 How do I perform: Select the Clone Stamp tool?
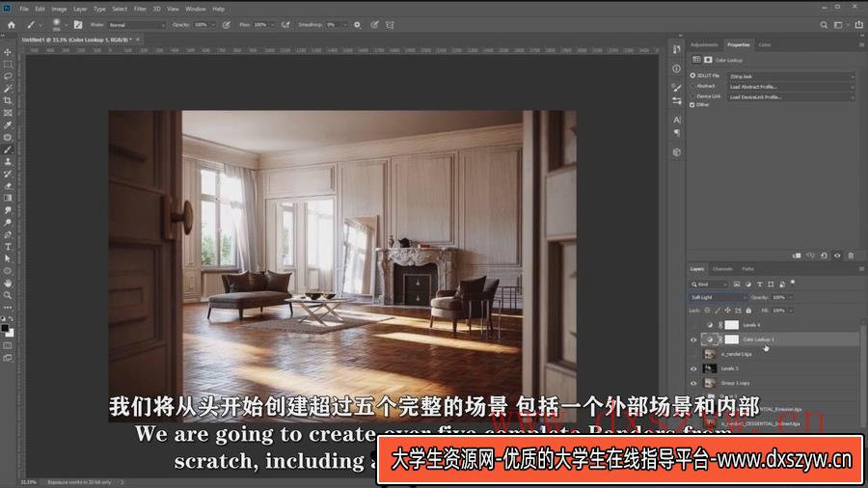(8, 162)
